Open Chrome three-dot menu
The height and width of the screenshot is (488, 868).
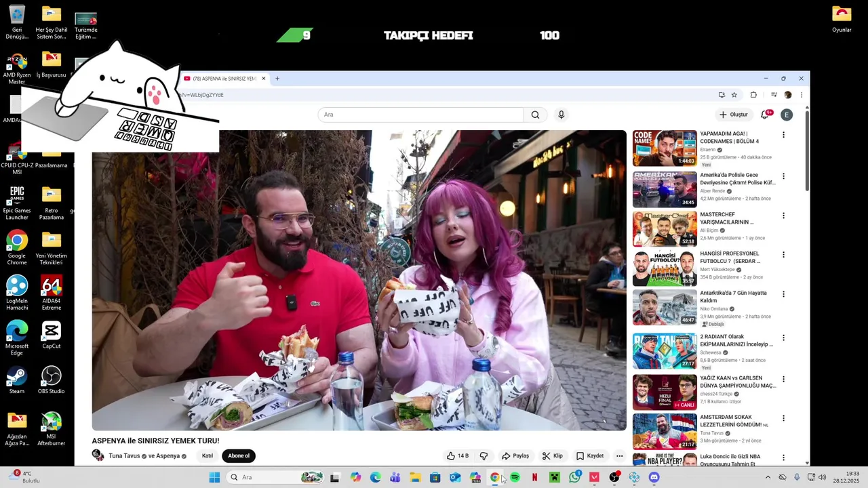pos(802,95)
